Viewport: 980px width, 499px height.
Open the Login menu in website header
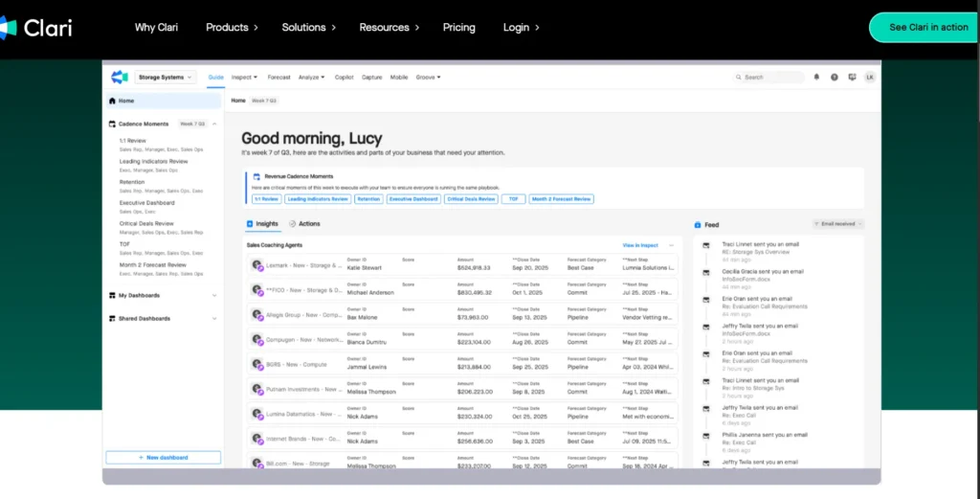tap(522, 28)
